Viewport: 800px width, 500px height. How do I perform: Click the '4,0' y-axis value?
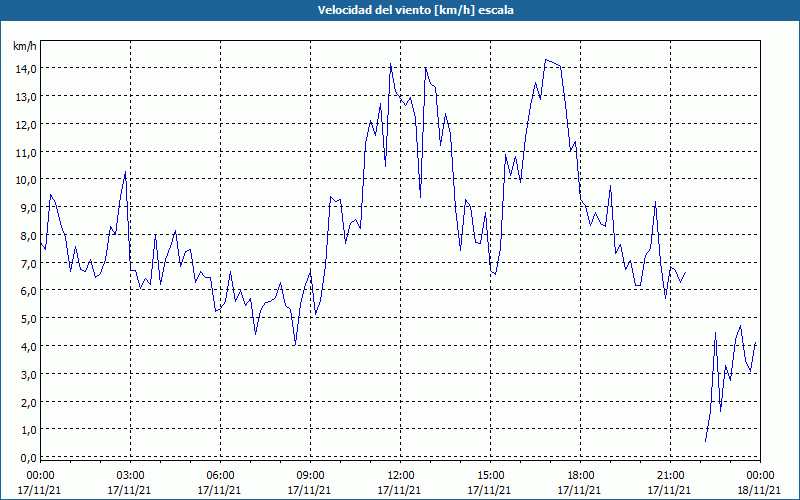[x=27, y=346]
